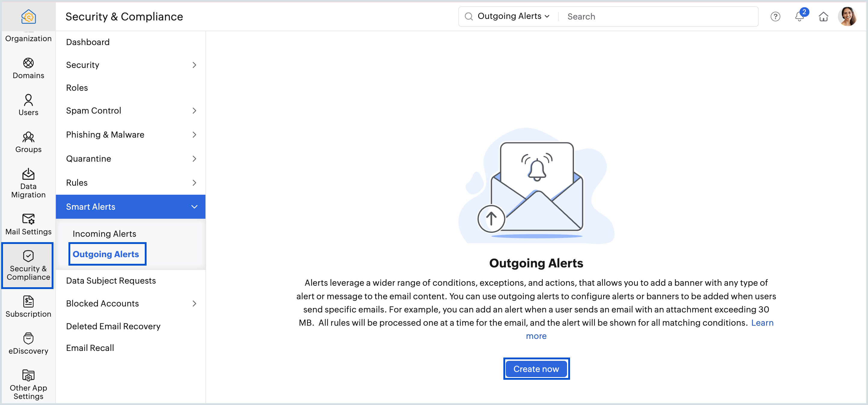The height and width of the screenshot is (405, 868).
Task: Select Incoming Alerts menu item
Action: (105, 233)
